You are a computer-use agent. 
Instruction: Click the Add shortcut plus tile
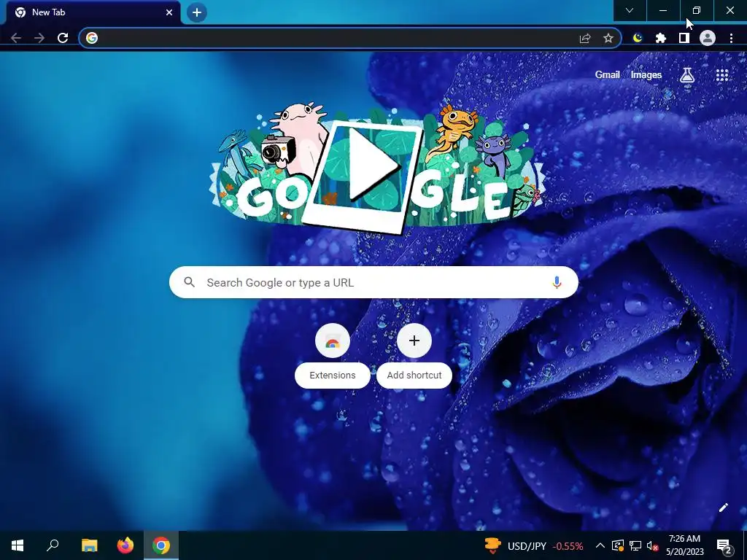tap(414, 355)
